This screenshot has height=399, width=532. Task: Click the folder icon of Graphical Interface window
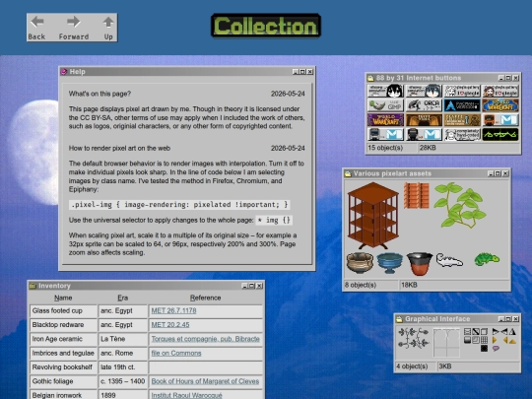399,319
